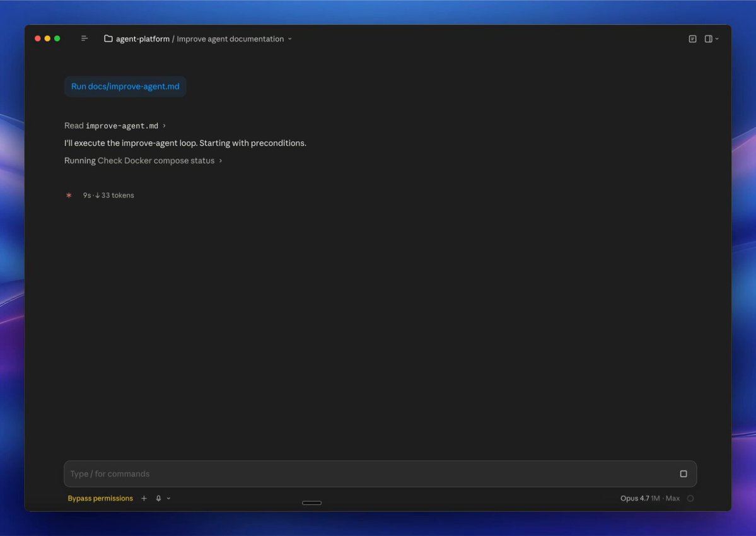
Task: Click the context usage circle near Max
Action: 690,498
